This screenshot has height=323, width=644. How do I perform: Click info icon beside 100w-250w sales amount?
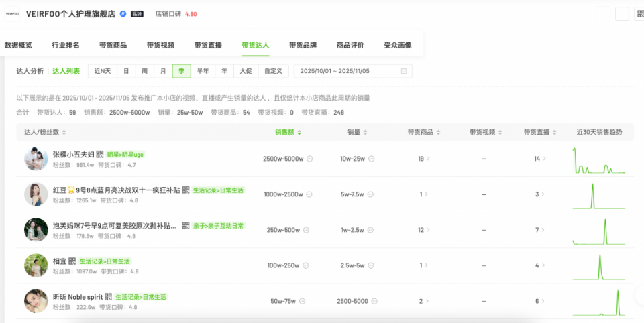pos(306,265)
